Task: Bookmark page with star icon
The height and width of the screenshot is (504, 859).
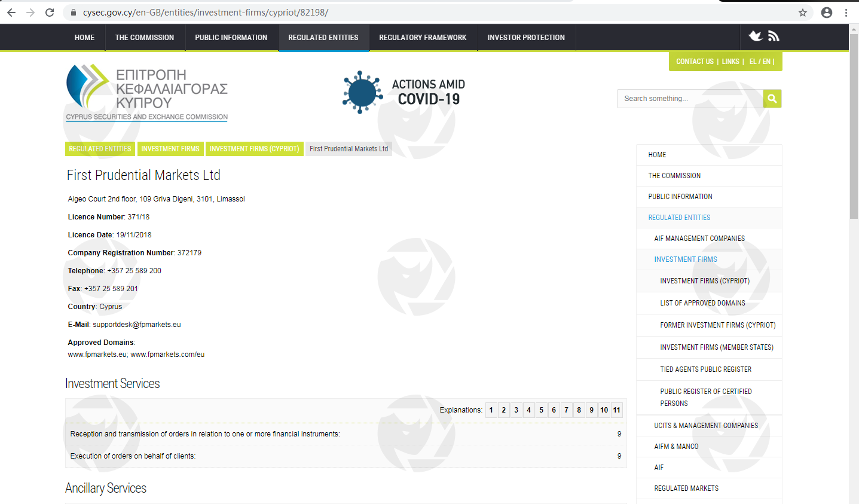Action: pyautogui.click(x=803, y=13)
